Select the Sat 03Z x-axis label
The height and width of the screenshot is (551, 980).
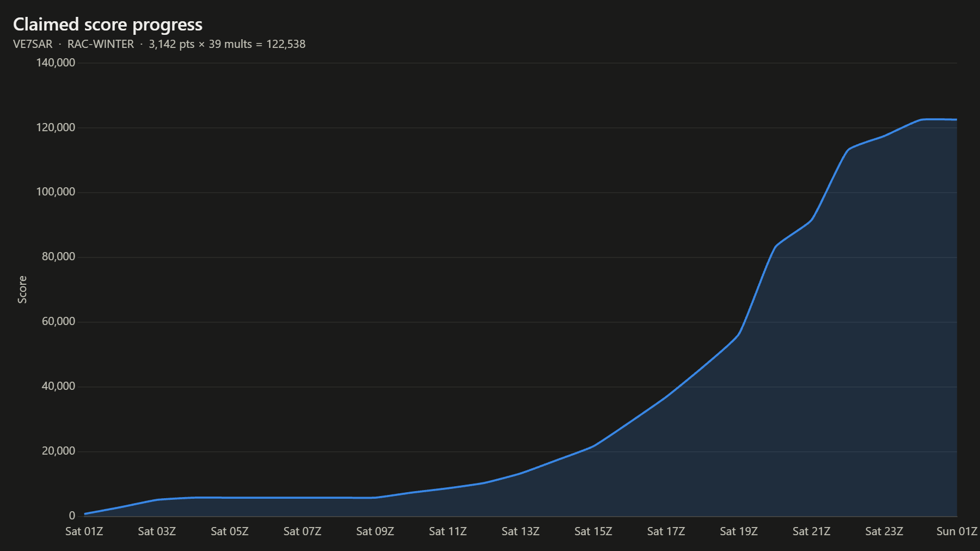[x=157, y=531]
